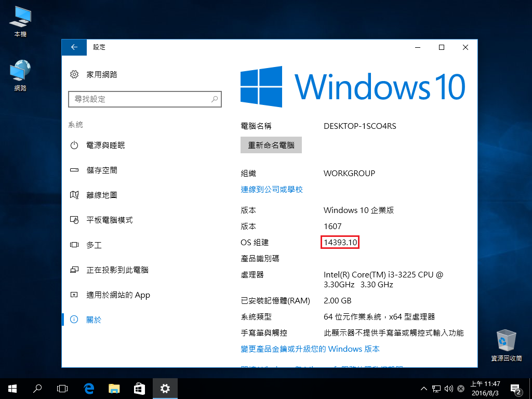Click the 儲存空間 storage icon
This screenshot has height=399, width=532.
coord(74,170)
